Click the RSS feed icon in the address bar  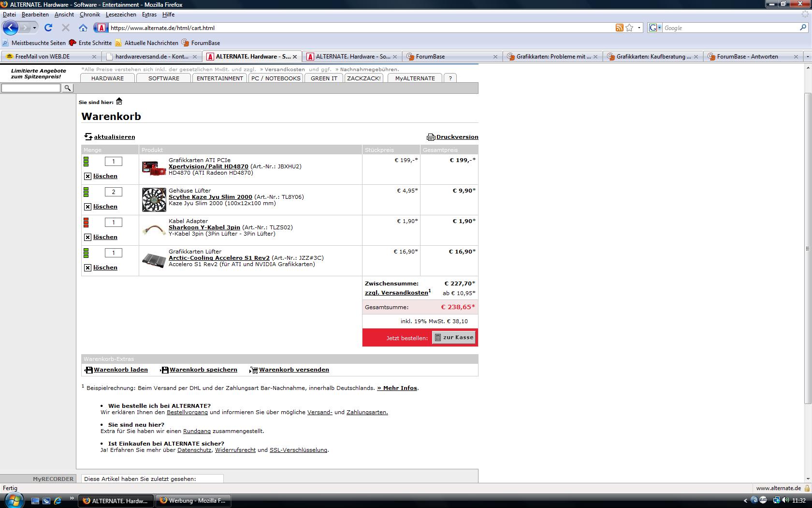619,28
